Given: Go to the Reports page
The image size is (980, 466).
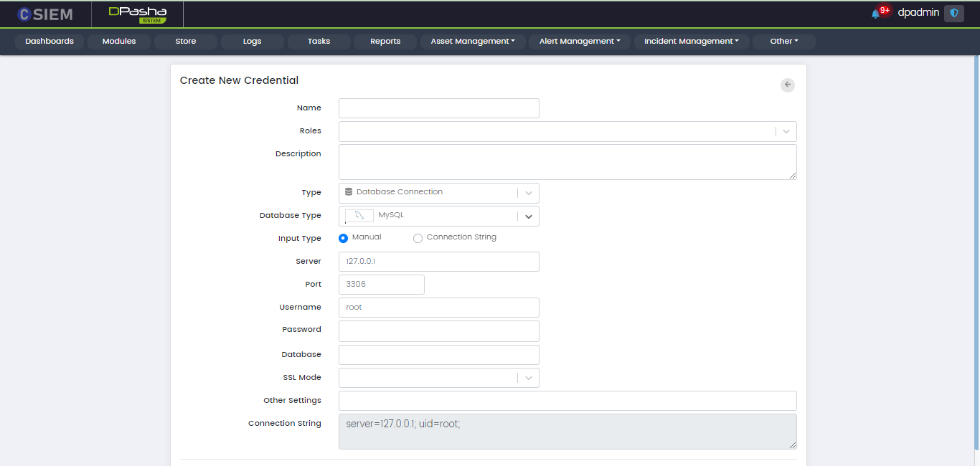Looking at the screenshot, I should tap(385, 42).
